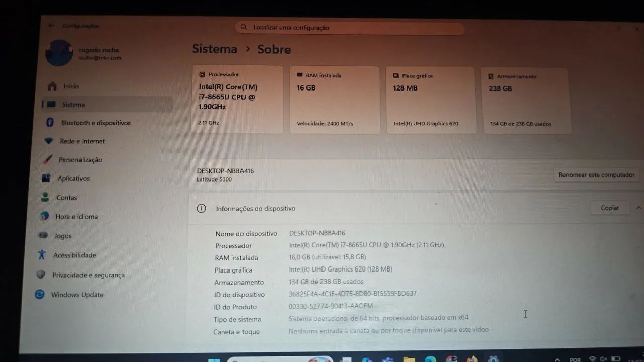The height and width of the screenshot is (362, 644).
Task: Click the POR language indicator in taskbar
Action: pos(575,359)
